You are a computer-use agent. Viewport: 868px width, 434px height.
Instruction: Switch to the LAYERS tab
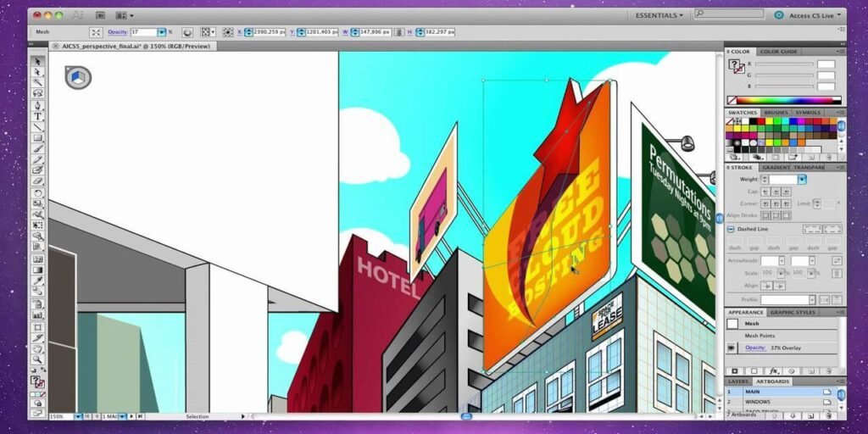(x=738, y=381)
